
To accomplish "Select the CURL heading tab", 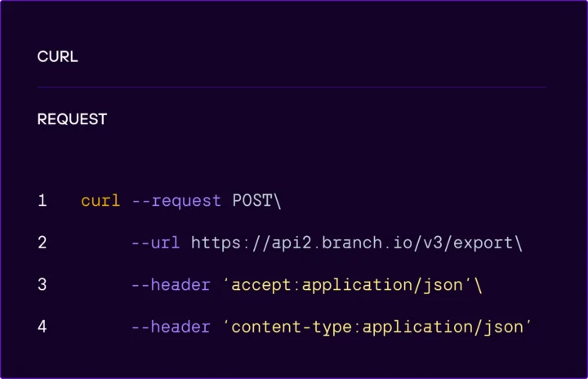I will point(57,57).
